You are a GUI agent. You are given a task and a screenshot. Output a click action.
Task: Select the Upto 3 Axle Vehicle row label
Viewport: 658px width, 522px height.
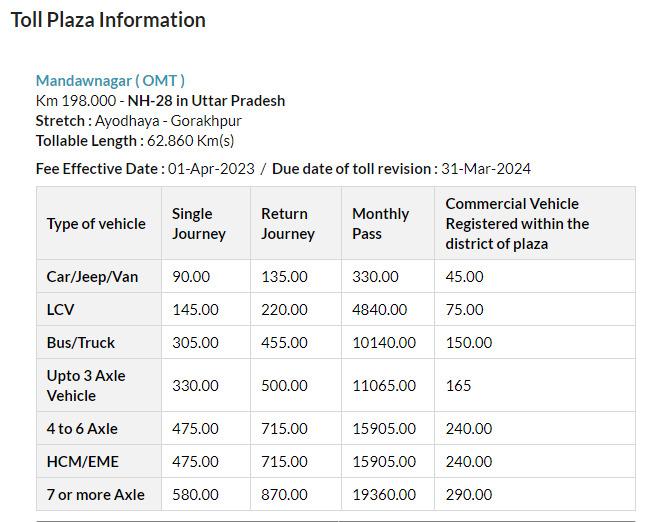[x=86, y=386]
